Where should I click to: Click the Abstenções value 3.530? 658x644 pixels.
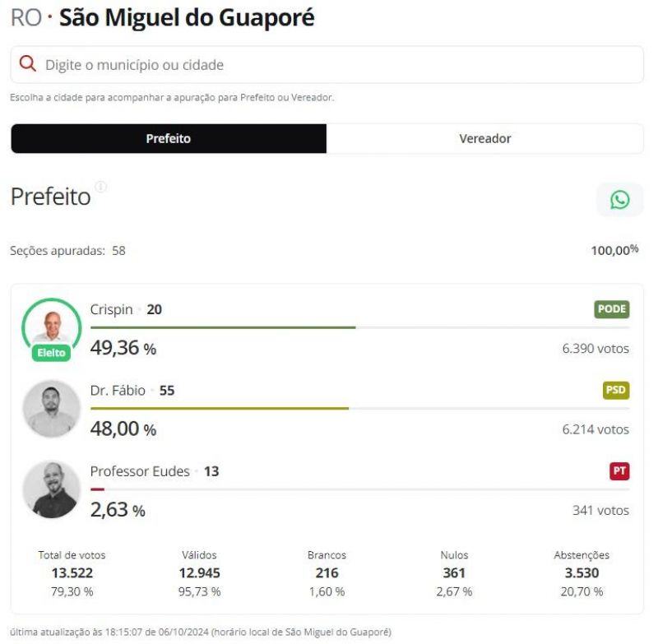point(582,572)
